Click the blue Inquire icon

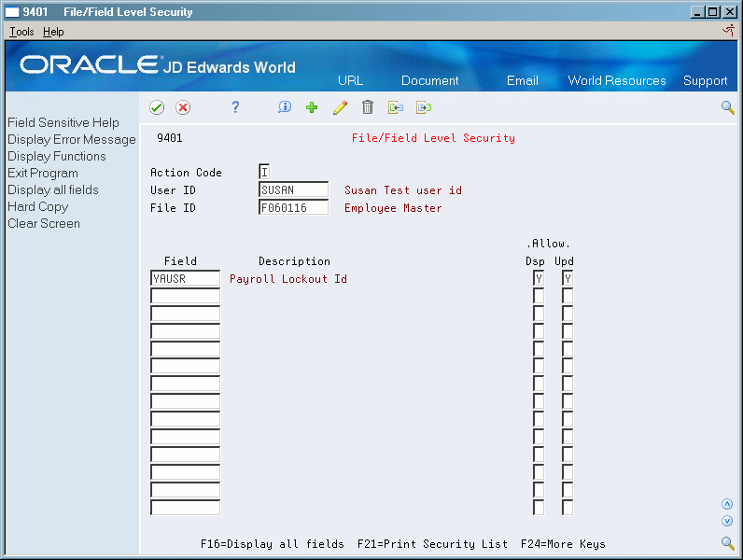(285, 107)
